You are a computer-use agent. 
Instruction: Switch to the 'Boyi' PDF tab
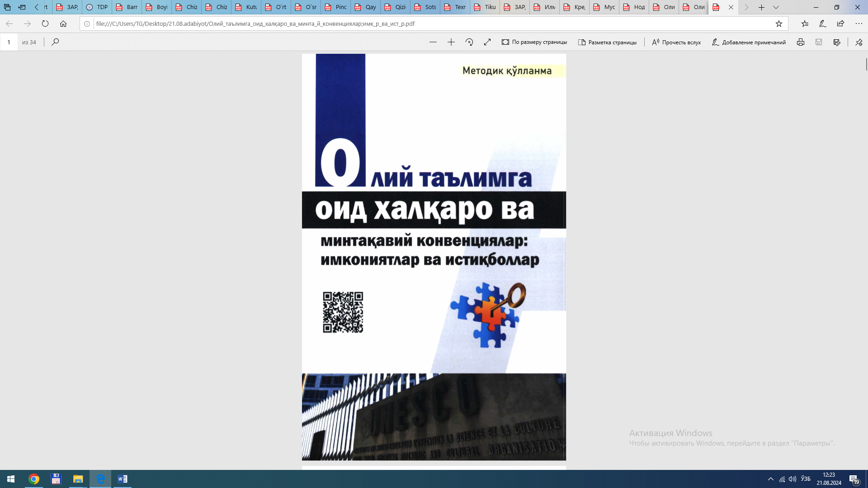point(156,7)
